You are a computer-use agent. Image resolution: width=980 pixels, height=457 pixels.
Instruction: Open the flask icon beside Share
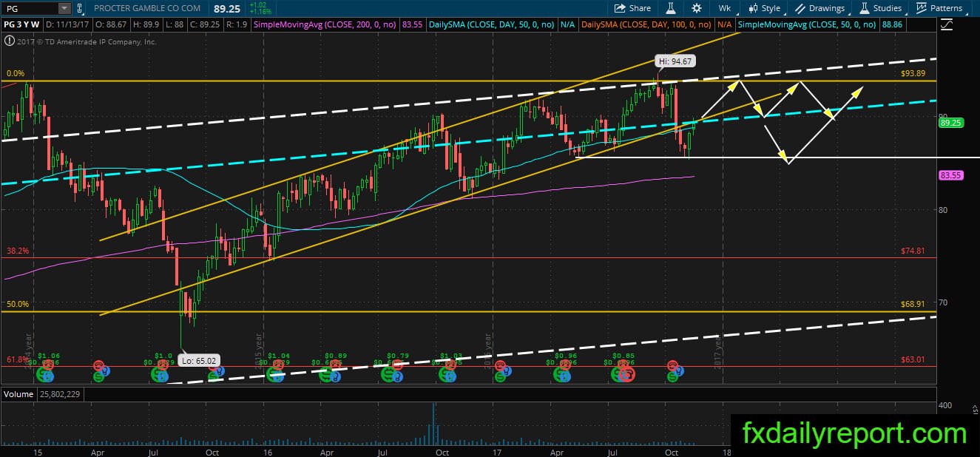pyautogui.click(x=671, y=8)
